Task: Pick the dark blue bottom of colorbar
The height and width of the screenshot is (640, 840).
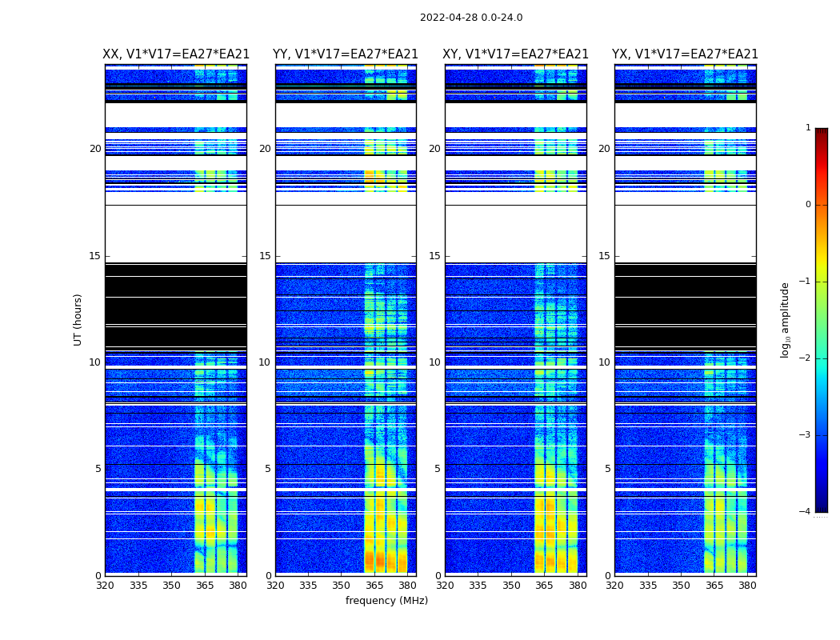Action: click(x=821, y=504)
